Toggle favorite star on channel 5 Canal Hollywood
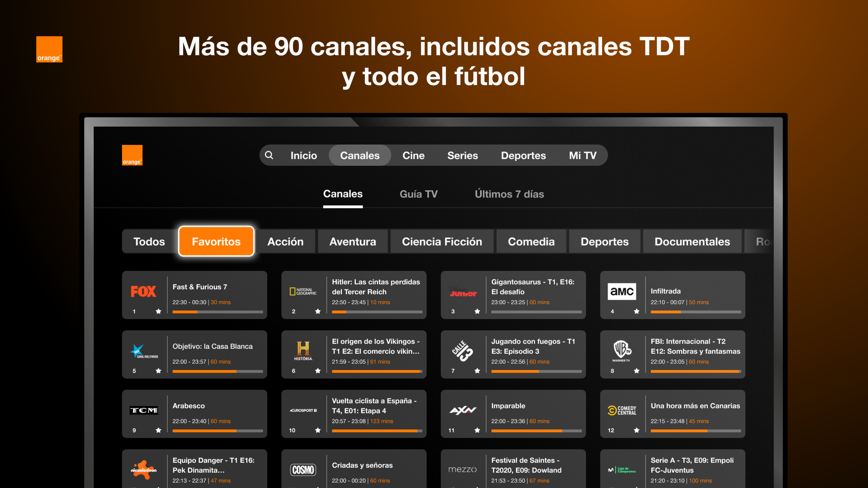 158,371
